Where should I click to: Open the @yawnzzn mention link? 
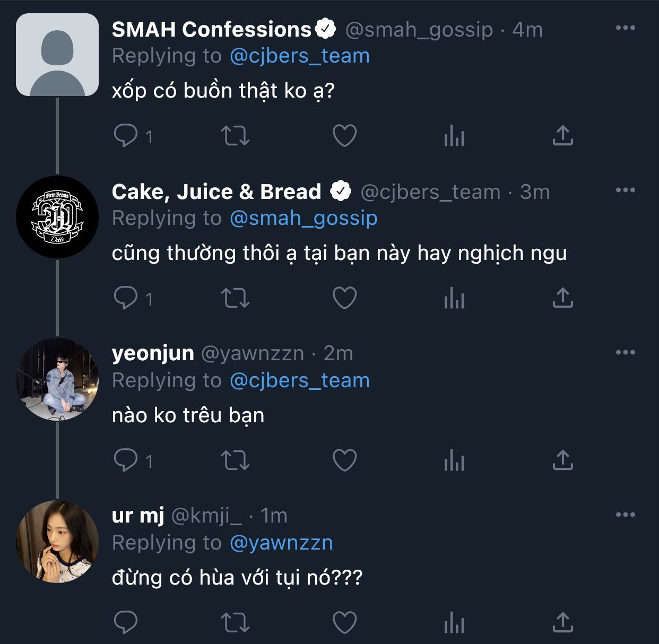tap(281, 543)
